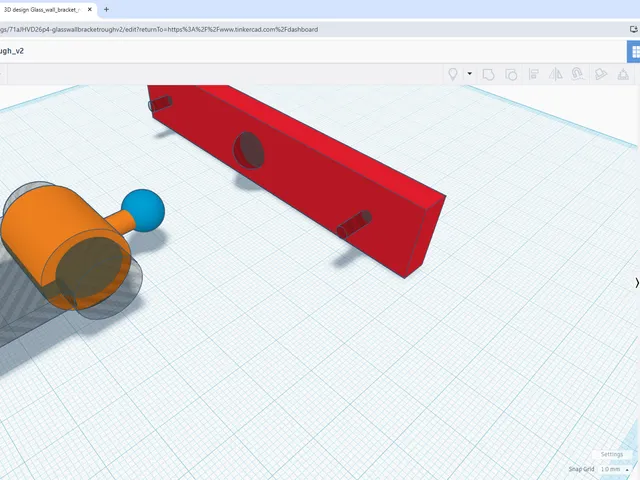This screenshot has height=480, width=640.
Task: Select the Align tool icon
Action: [533, 74]
